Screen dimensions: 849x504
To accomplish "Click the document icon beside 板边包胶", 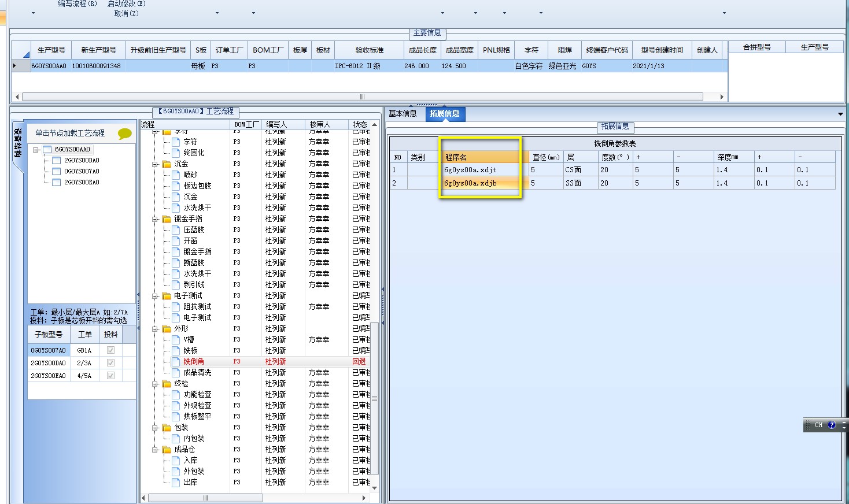I will pyautogui.click(x=176, y=186).
